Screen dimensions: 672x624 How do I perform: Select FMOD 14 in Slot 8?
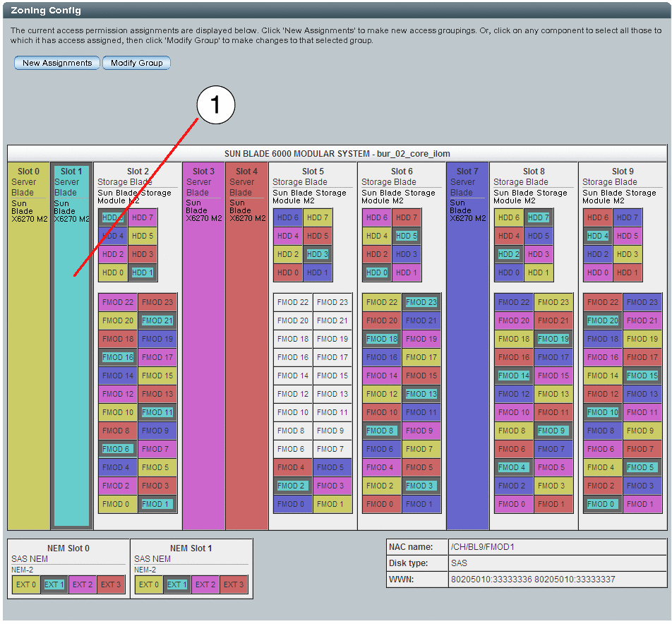coord(514,376)
